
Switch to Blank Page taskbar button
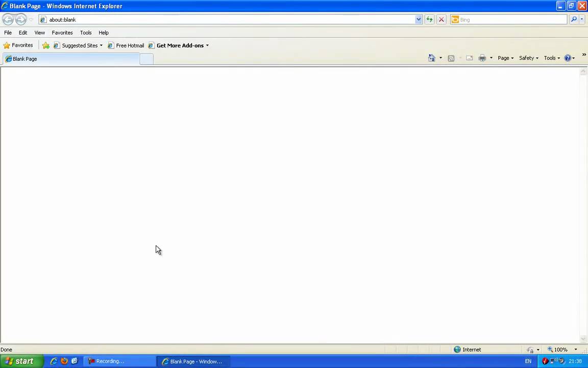193,361
